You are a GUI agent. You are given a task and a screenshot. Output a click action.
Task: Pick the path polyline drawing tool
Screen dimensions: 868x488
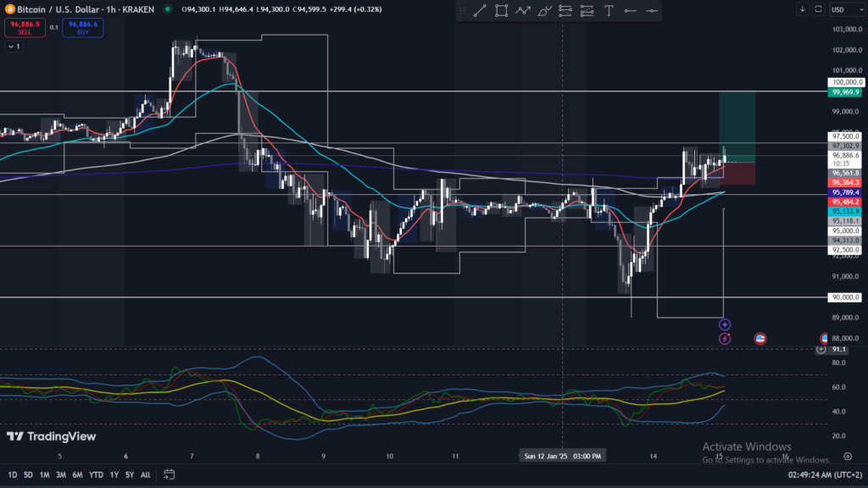523,10
